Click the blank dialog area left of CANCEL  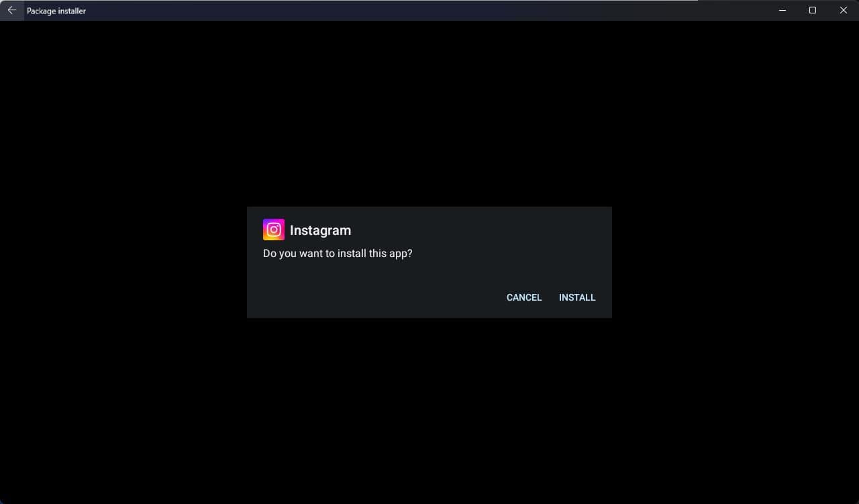pos(376,297)
